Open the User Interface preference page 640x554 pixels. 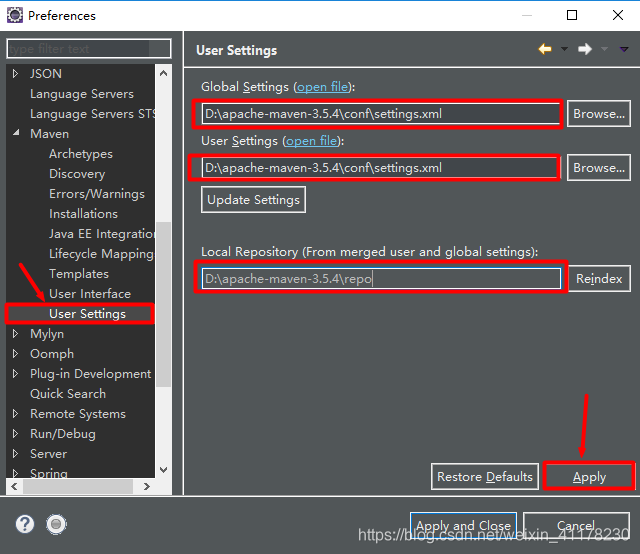pyautogui.click(x=90, y=294)
